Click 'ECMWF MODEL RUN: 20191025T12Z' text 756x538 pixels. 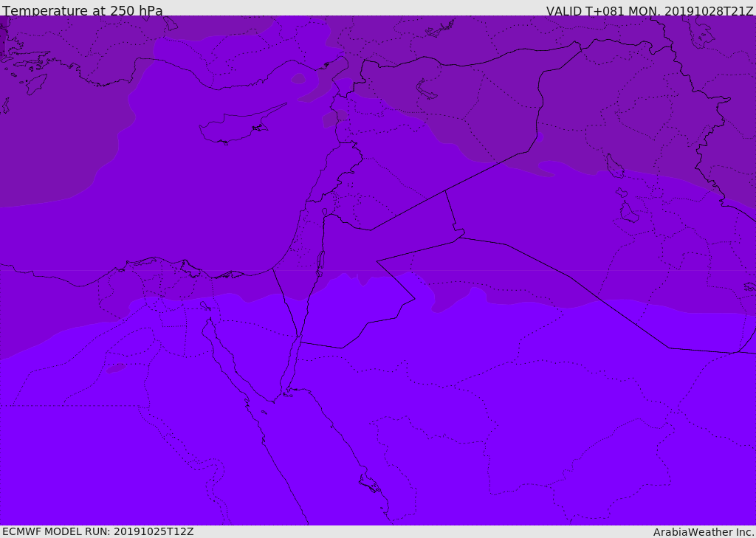pyautogui.click(x=98, y=531)
